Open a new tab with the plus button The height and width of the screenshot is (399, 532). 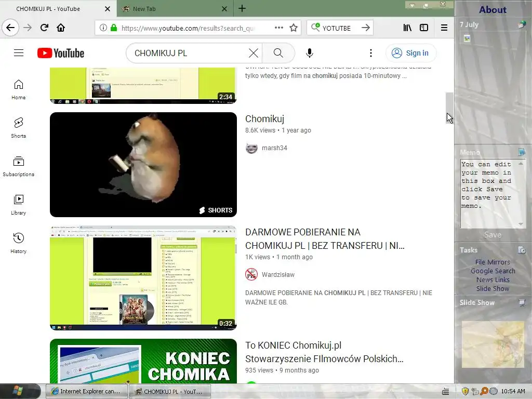tap(242, 8)
